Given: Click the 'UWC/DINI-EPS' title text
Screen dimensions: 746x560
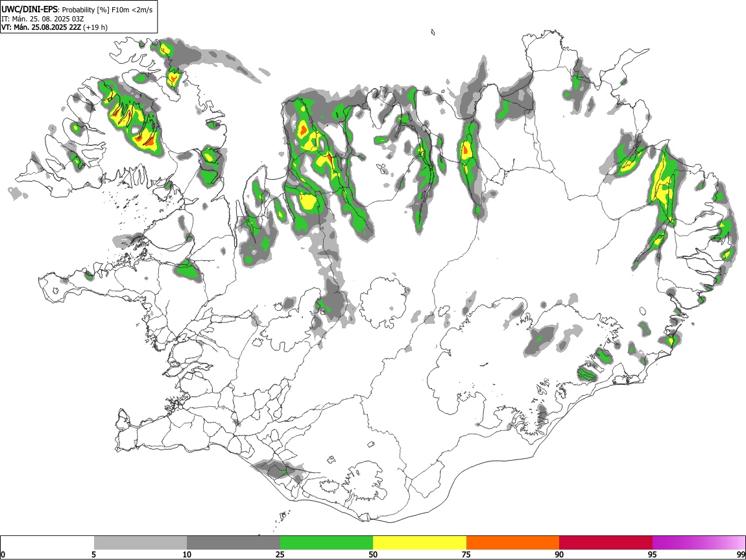Looking at the screenshot, I should click(x=29, y=9).
